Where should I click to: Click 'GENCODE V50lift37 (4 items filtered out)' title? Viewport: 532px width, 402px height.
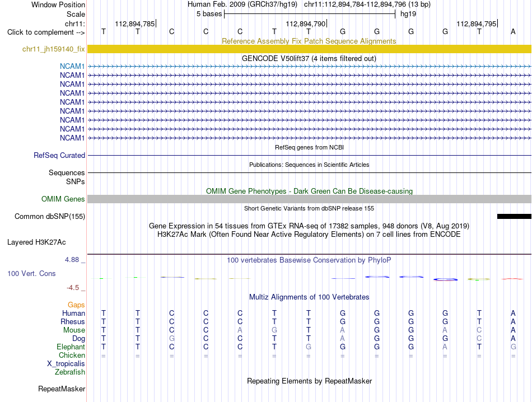click(309, 58)
